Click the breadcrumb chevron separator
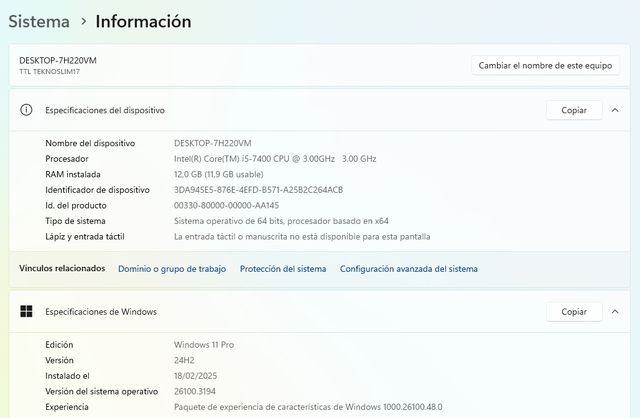The width and height of the screenshot is (640, 418). tap(83, 22)
